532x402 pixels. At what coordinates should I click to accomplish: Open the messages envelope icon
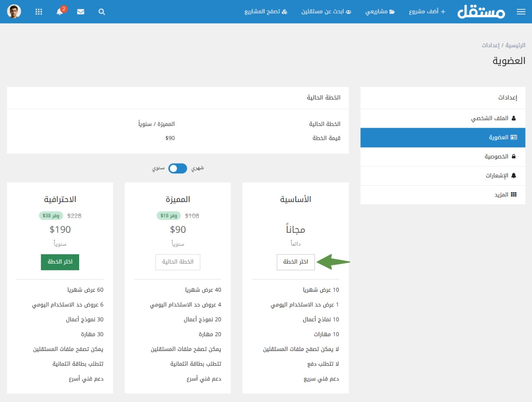pyautogui.click(x=81, y=12)
